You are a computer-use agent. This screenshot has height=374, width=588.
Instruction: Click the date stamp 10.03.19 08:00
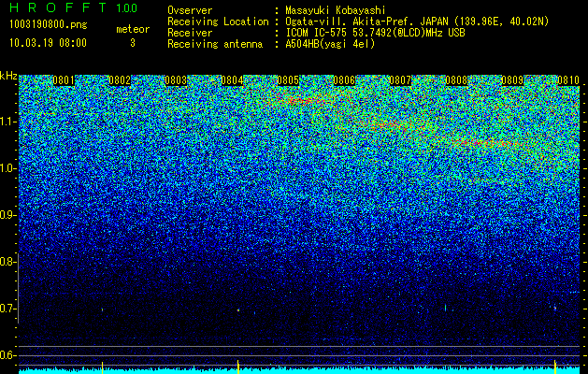click(x=48, y=43)
